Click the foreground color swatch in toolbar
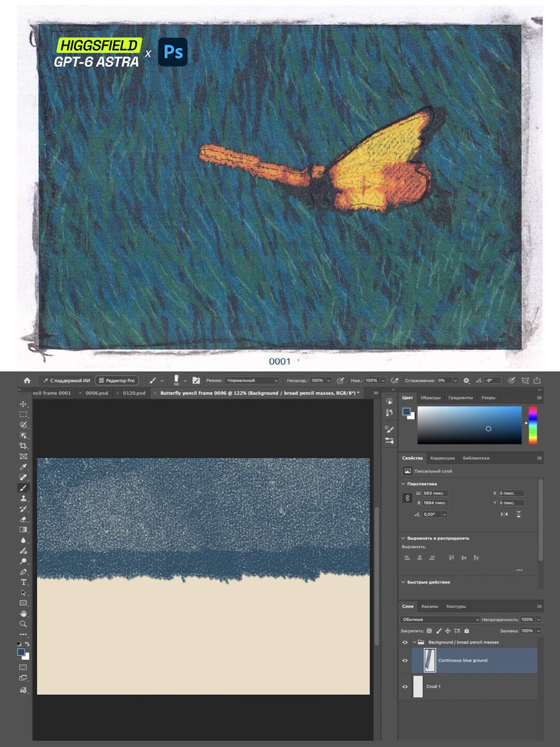The width and height of the screenshot is (560, 747). pyautogui.click(x=22, y=652)
